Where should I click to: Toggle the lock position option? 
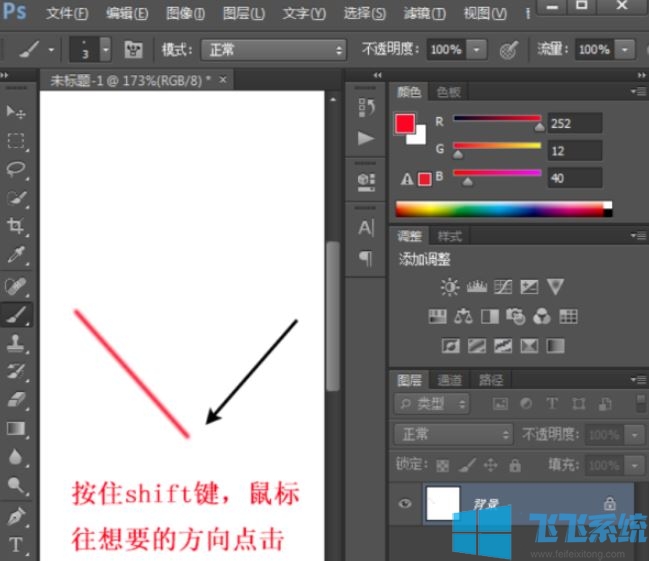coord(491,466)
